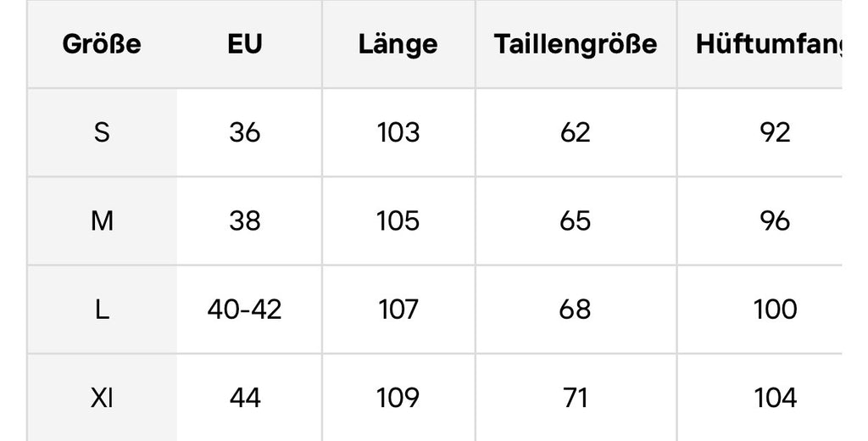
Task: Click waist size value 71
Action: (x=576, y=397)
